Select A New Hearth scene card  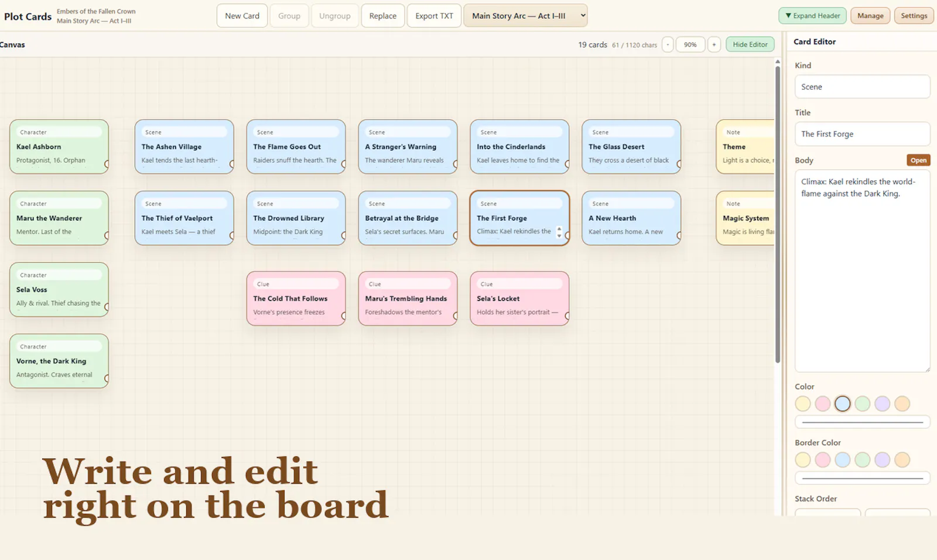[x=631, y=218]
